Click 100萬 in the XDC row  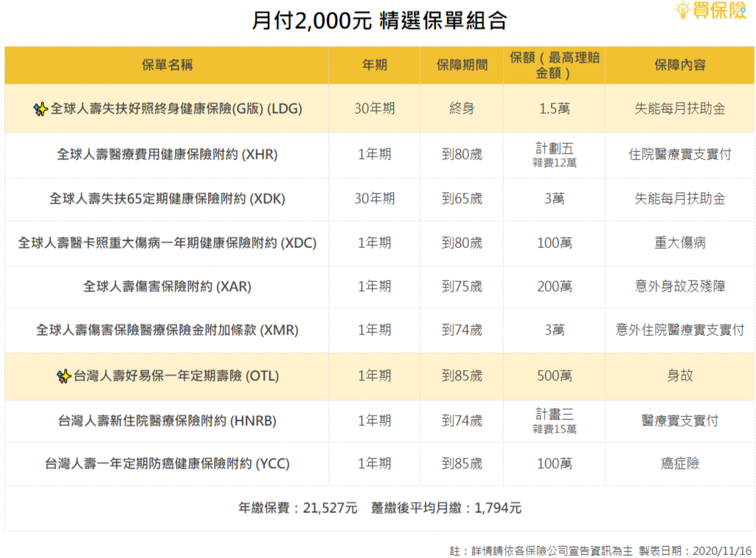(555, 243)
